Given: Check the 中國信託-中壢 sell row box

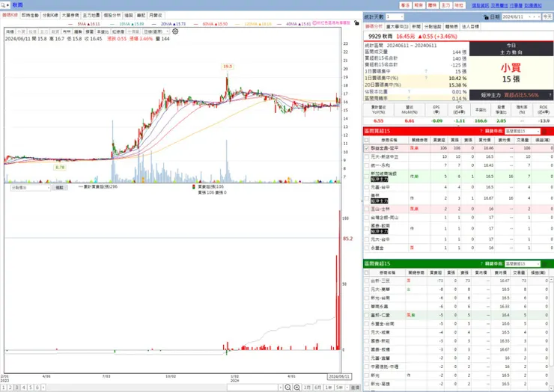Looking at the screenshot, I should [x=367, y=367].
